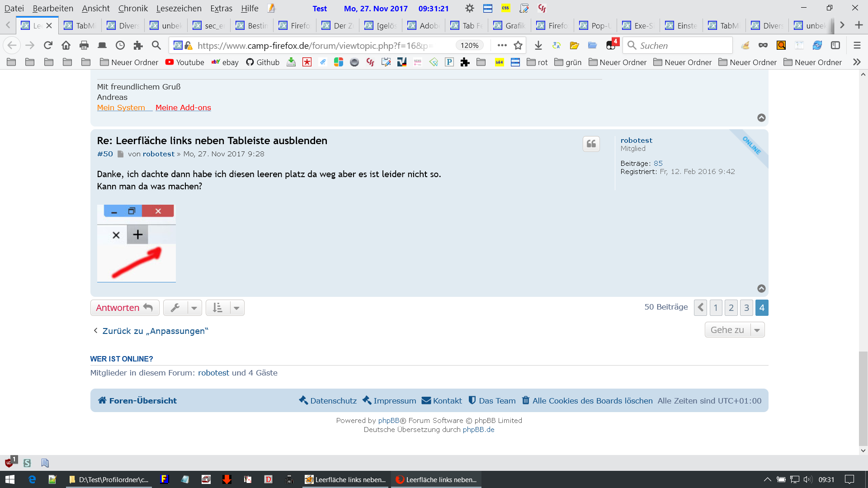868x488 pixels.
Task: Show more bookmarks with overflow chevron
Action: coord(857,62)
